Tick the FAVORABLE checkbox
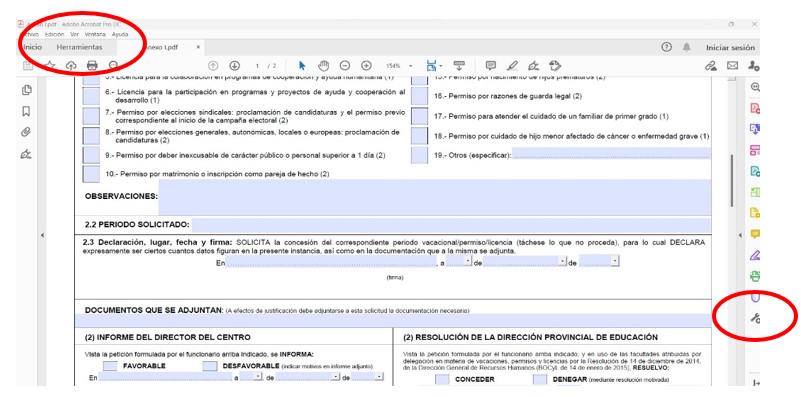The width and height of the screenshot is (801, 397). click(x=110, y=366)
